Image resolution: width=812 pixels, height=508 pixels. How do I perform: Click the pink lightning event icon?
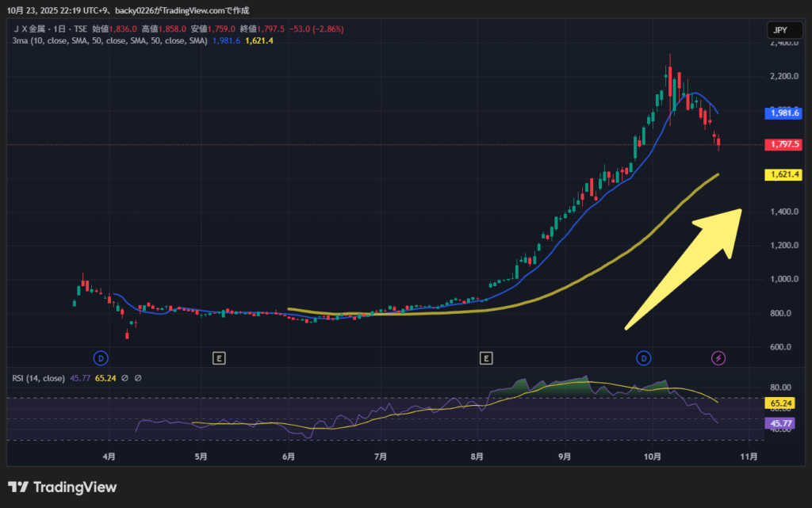click(718, 358)
